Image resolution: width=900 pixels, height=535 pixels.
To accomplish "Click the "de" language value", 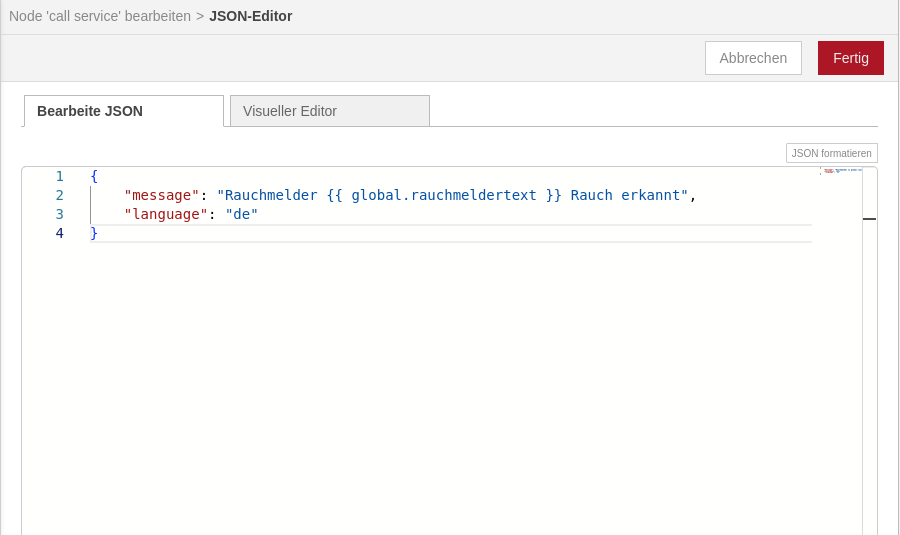I will point(241,214).
